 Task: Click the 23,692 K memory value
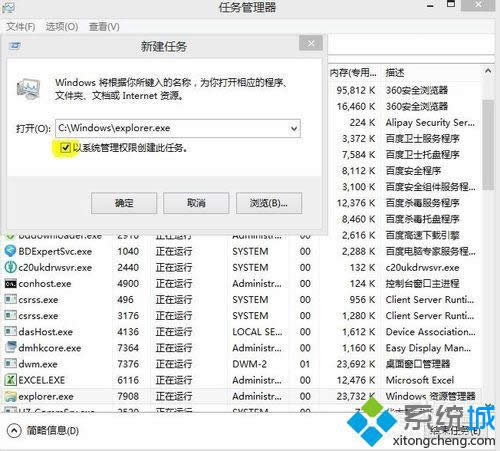356,364
